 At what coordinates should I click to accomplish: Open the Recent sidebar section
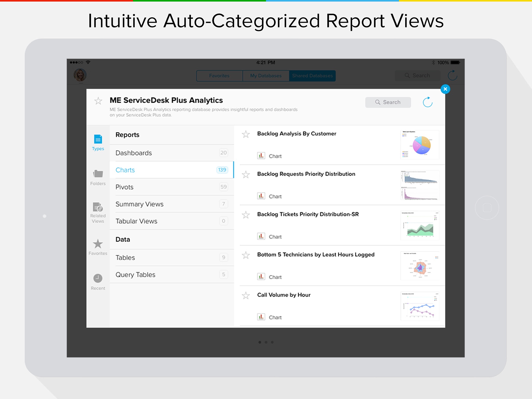pos(98,282)
